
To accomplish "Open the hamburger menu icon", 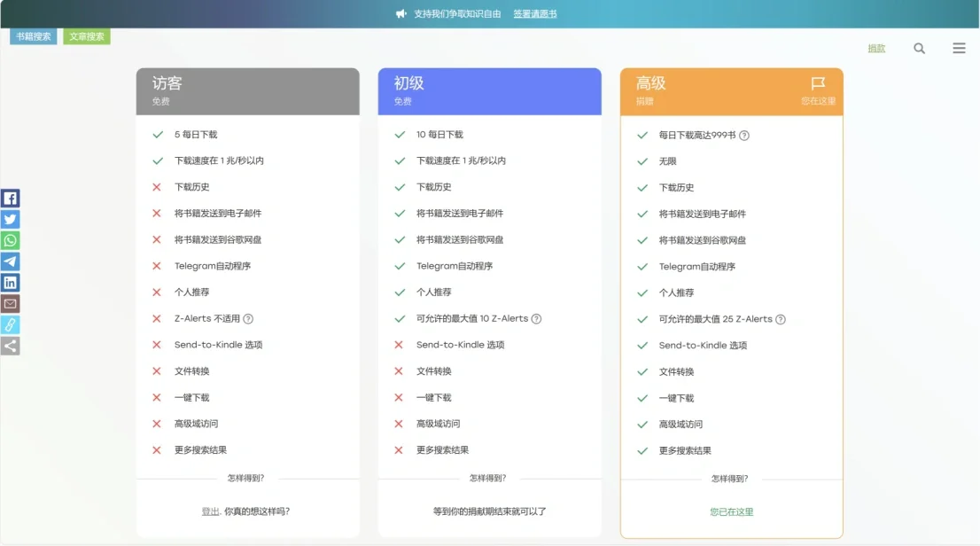I will [959, 48].
